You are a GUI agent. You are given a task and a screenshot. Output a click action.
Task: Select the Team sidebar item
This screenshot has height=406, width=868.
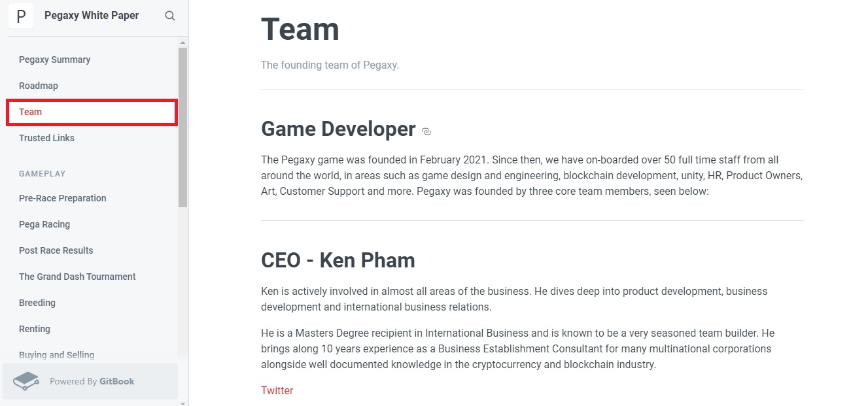click(92, 112)
